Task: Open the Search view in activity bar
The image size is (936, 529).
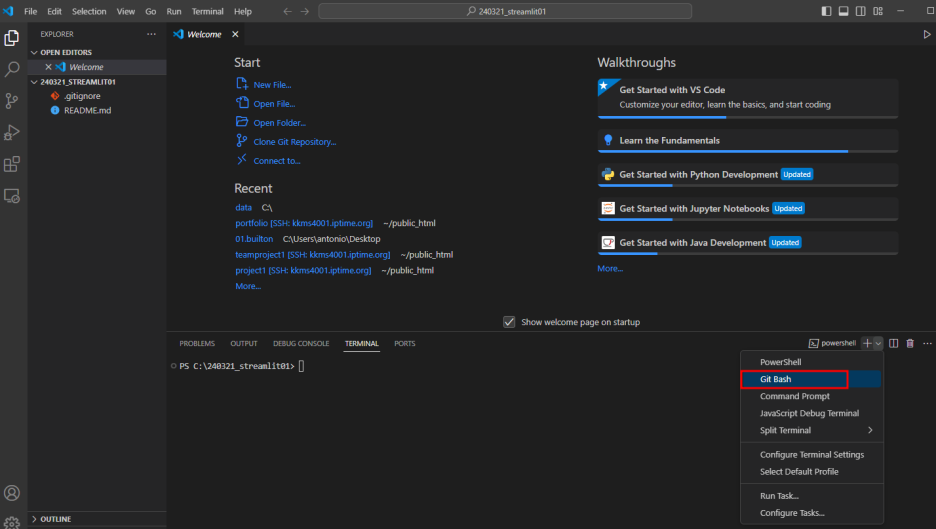Action: click(x=11, y=69)
